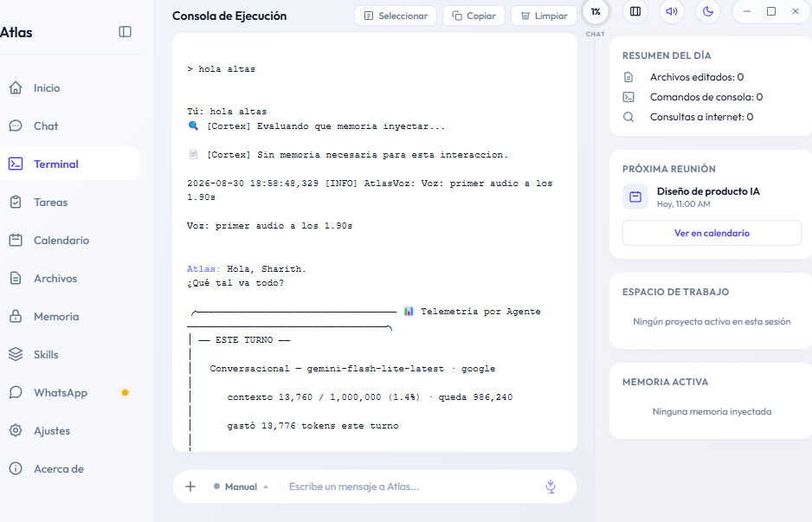812x522 pixels.
Task: Toggle the voice speaker icon
Action: tap(672, 11)
